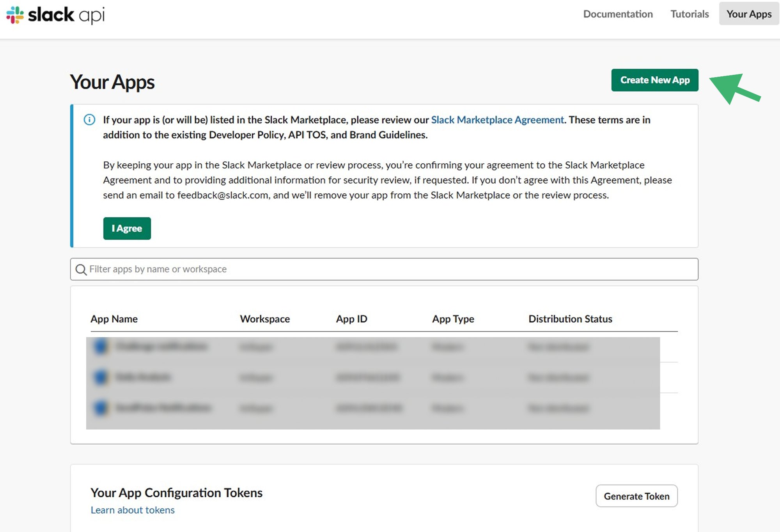Click the App Type column header
This screenshot has height=532, width=780.
453,319
